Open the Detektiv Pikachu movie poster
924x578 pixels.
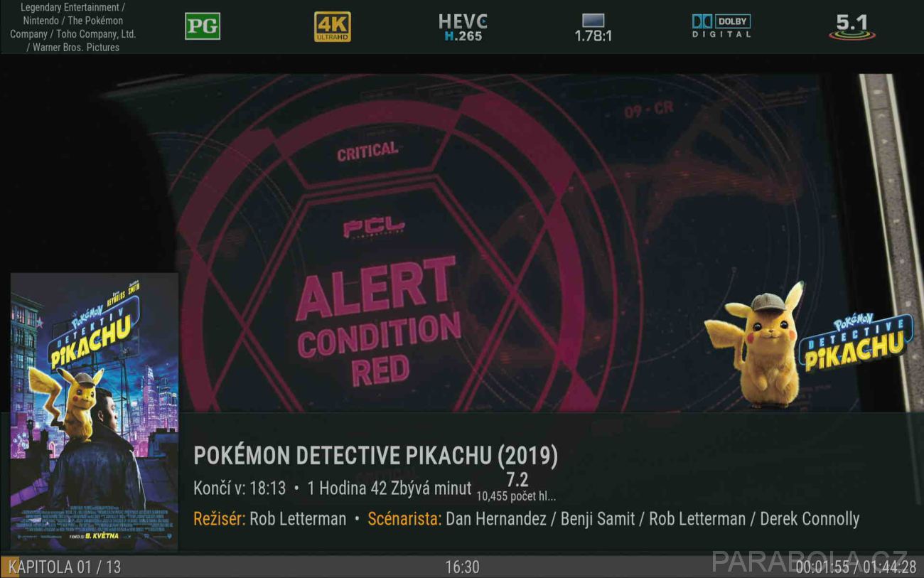[x=94, y=411]
